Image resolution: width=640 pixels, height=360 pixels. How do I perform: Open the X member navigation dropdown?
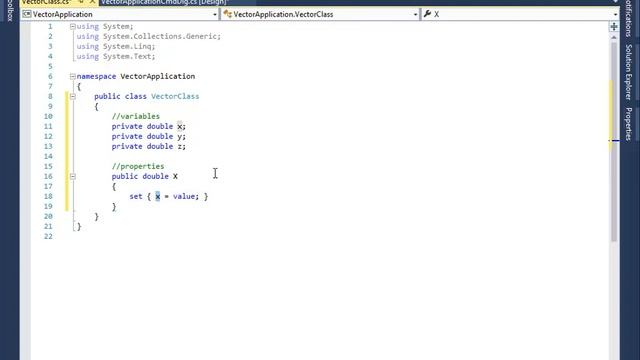coord(520,14)
